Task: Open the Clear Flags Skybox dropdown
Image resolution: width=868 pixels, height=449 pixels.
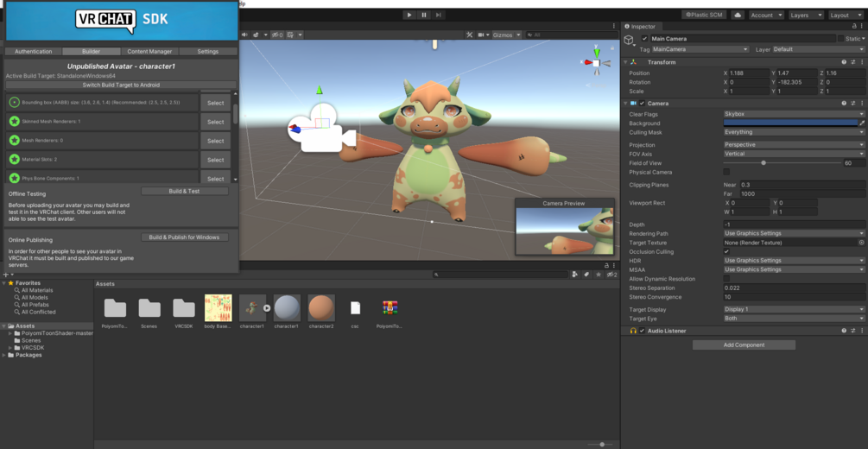Action: 794,113
